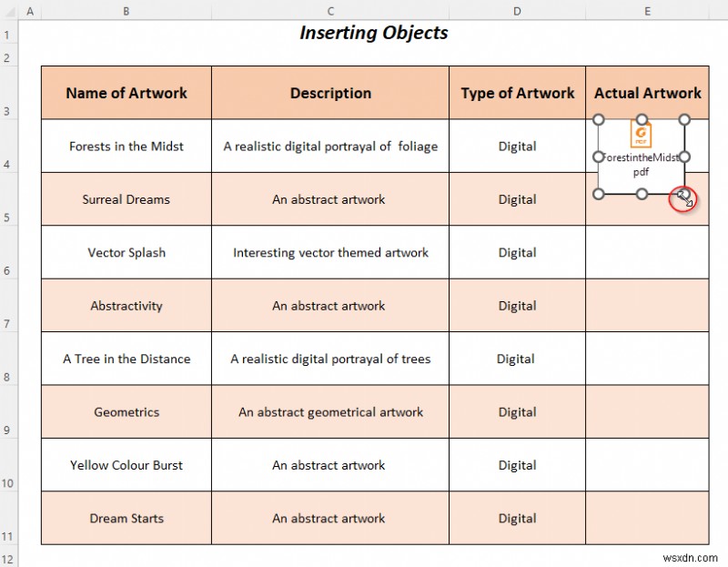Click the top-middle handle of the PDF object

point(642,120)
